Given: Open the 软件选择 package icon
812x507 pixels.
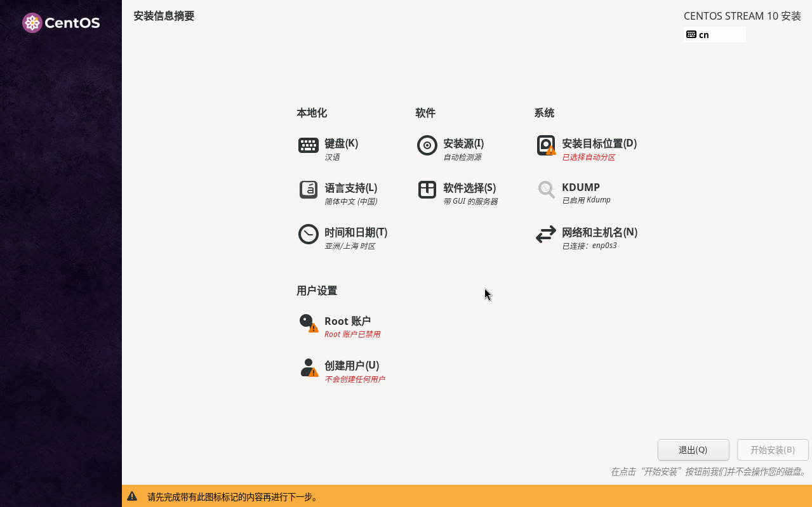Looking at the screenshot, I should [x=427, y=190].
